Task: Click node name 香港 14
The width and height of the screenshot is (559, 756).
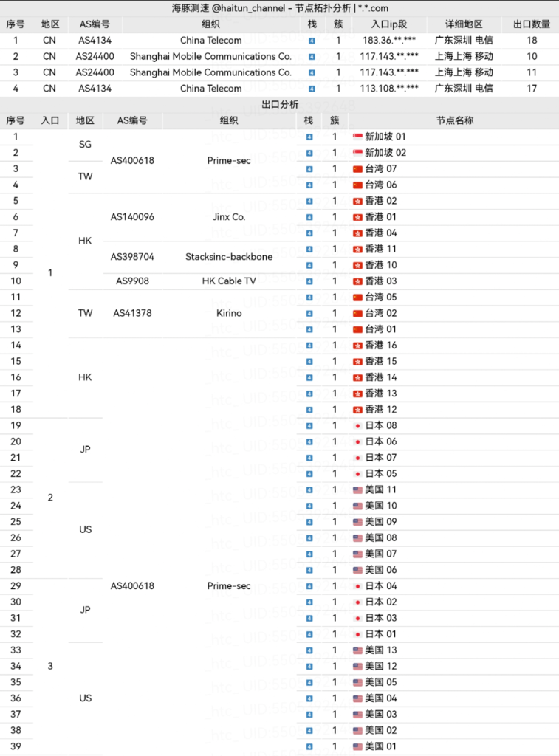Action: [x=380, y=377]
